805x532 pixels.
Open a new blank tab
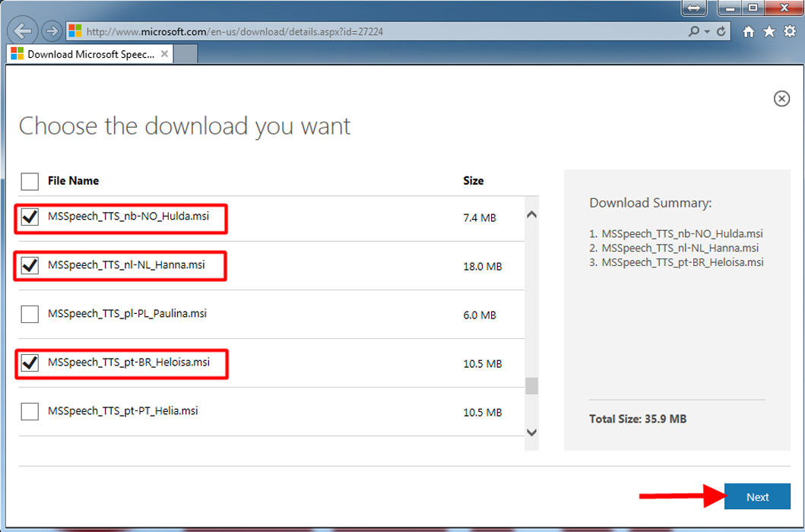pos(185,54)
